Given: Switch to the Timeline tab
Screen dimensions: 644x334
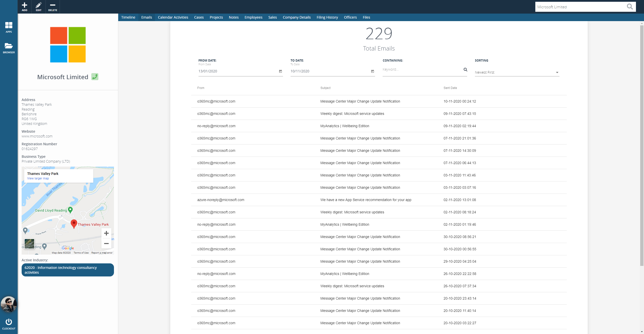Looking at the screenshot, I should (128, 17).
